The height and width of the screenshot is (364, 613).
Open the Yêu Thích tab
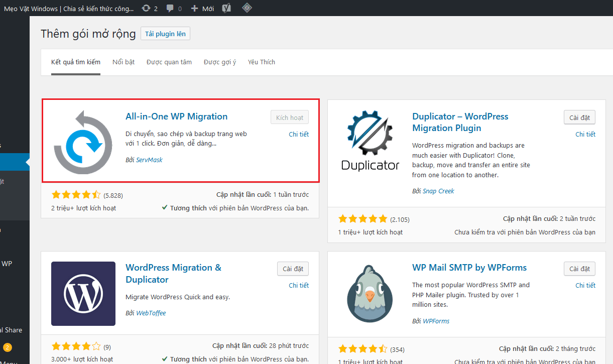point(262,62)
